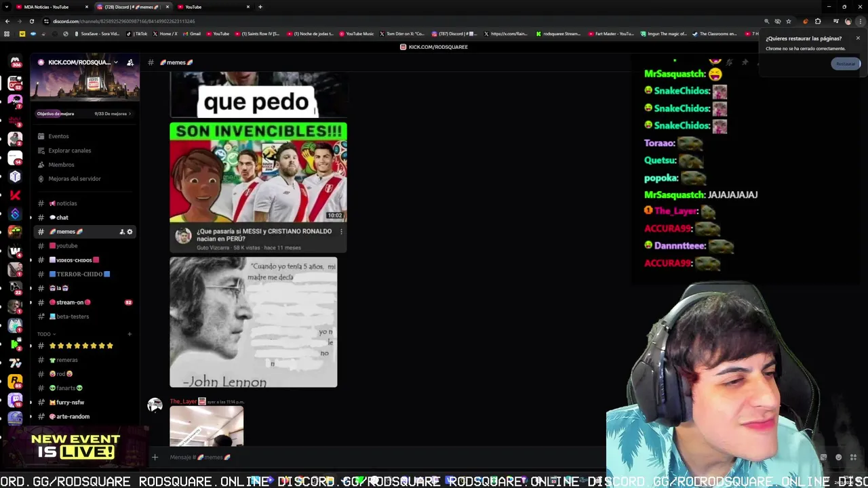Open the fanarts channel
Screen dimensions: 868x488
point(85,388)
